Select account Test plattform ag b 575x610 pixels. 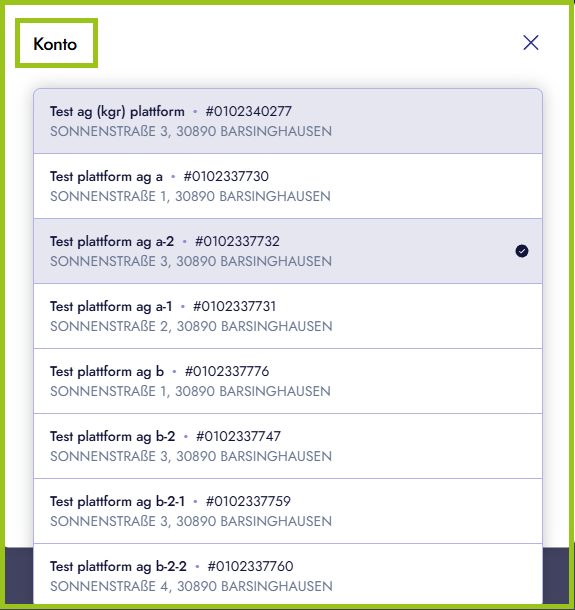coord(288,381)
